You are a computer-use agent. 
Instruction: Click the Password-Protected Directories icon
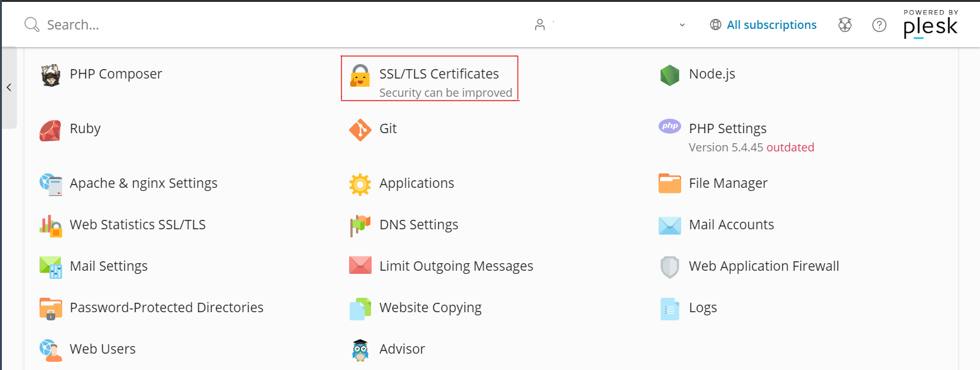50,308
